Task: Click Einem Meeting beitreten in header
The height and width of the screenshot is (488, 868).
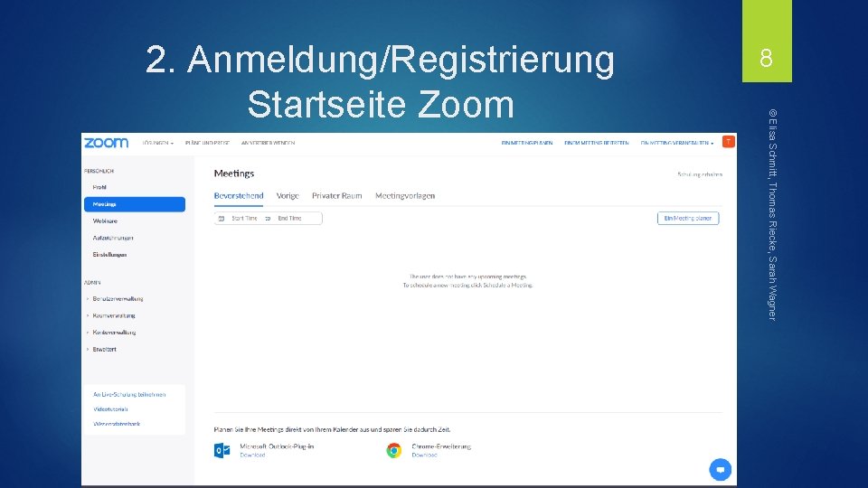Action: pos(597,143)
